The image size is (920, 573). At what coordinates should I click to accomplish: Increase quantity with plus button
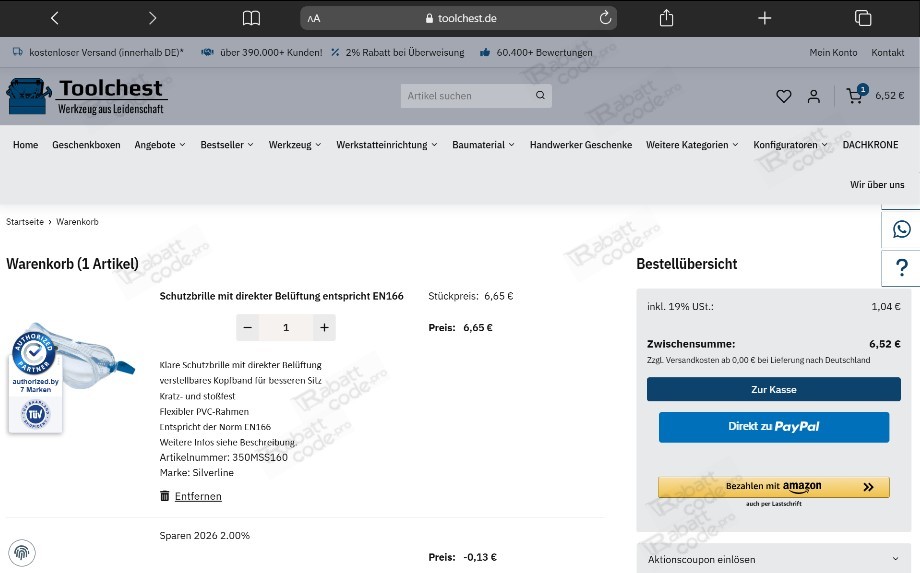[x=324, y=327]
